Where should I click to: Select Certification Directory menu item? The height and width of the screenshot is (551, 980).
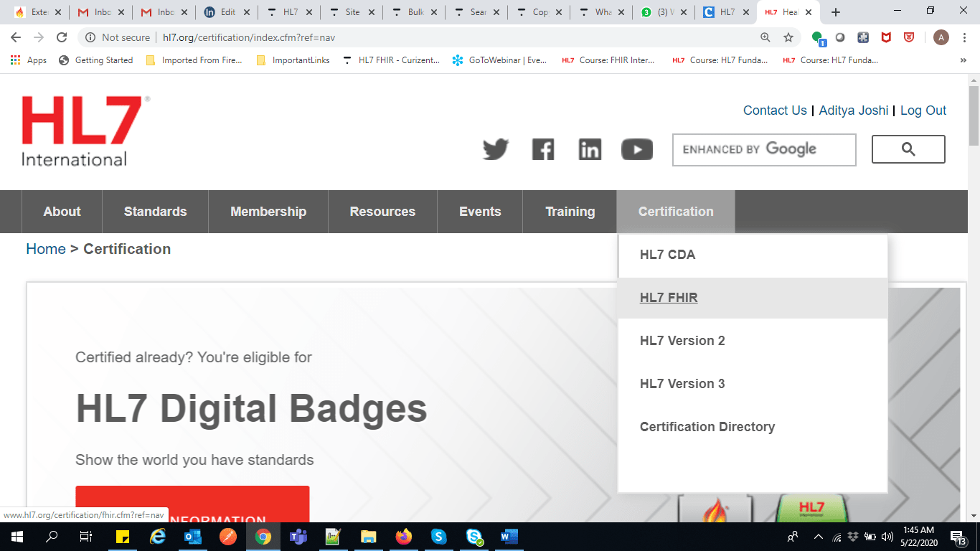click(x=753, y=427)
